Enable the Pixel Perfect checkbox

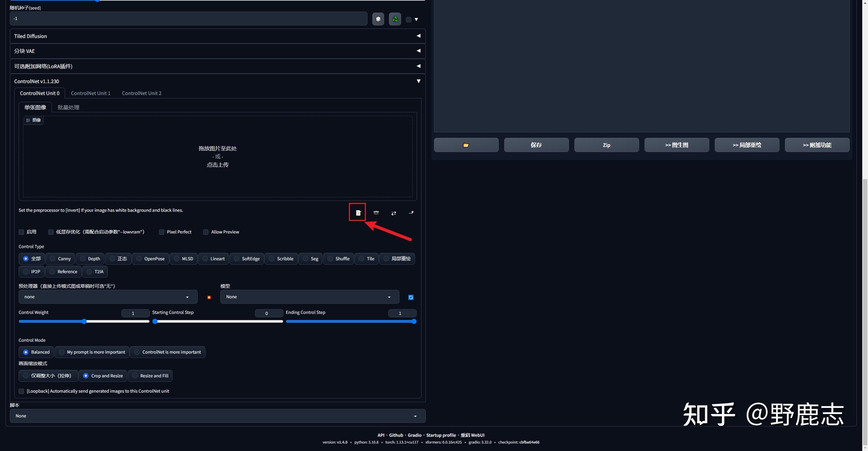[162, 232]
